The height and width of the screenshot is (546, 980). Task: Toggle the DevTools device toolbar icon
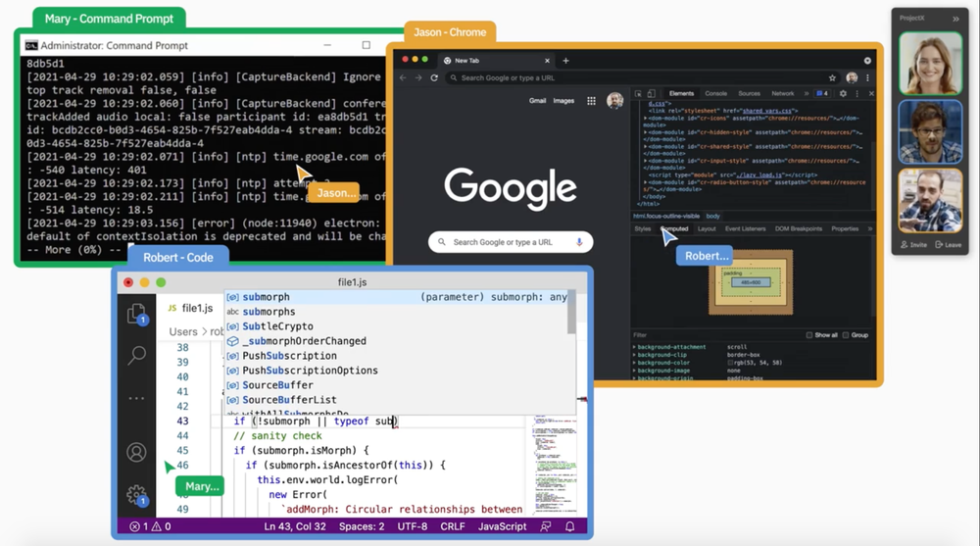pos(652,93)
